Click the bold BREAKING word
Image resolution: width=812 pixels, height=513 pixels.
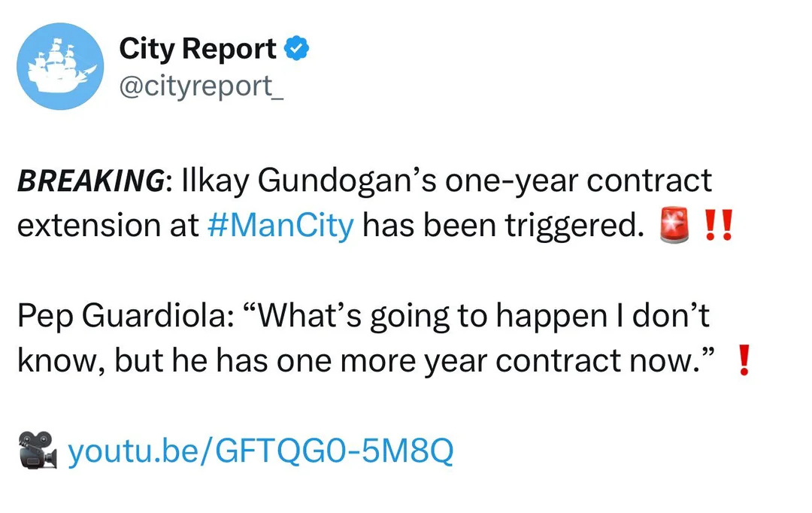(91, 181)
